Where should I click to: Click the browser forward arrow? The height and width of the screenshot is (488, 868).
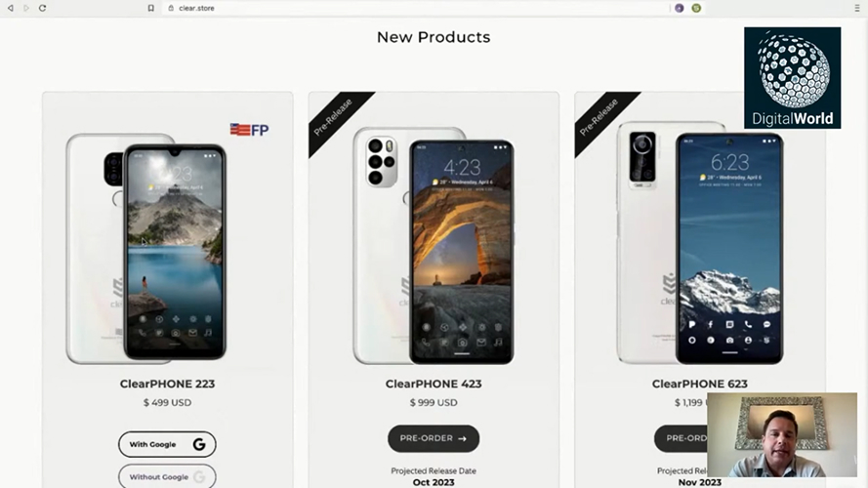tap(26, 9)
